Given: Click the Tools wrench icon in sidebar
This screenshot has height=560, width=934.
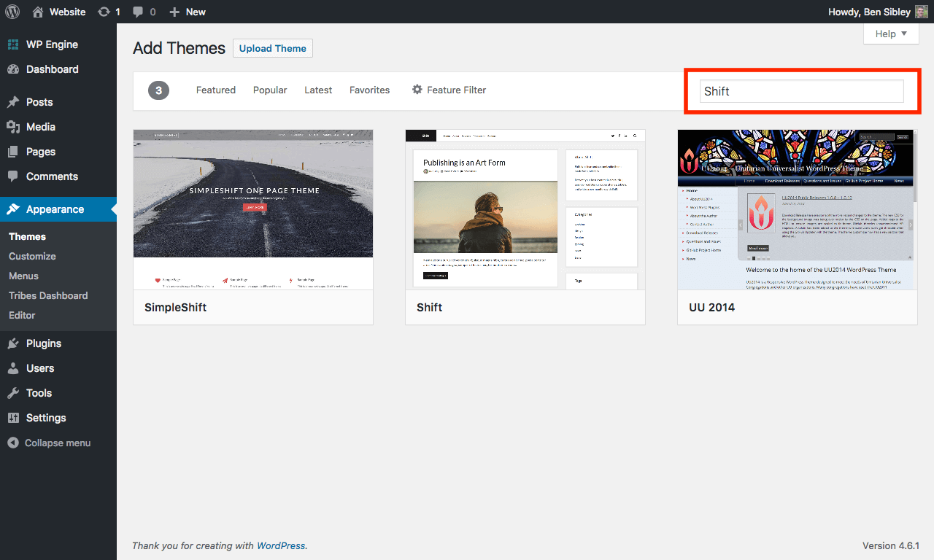Looking at the screenshot, I should tap(13, 393).
